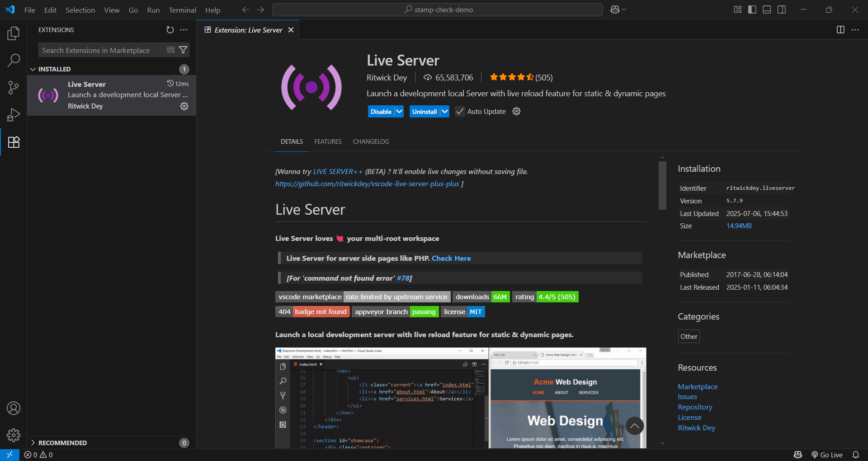Viewport: 868px width, 461px height.
Task: Switch to the CHANGELOG tab
Action: click(371, 141)
